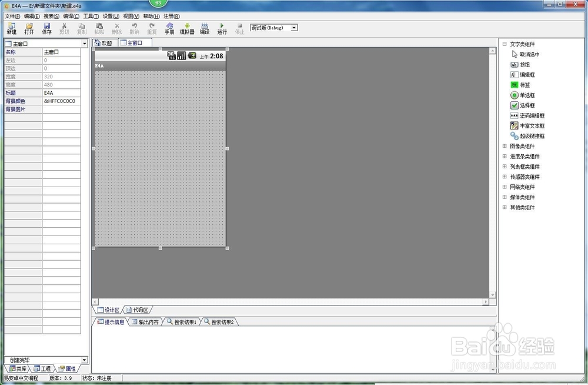Click the 背景图片 property value field
This screenshot has height=385, width=588.
coord(62,109)
